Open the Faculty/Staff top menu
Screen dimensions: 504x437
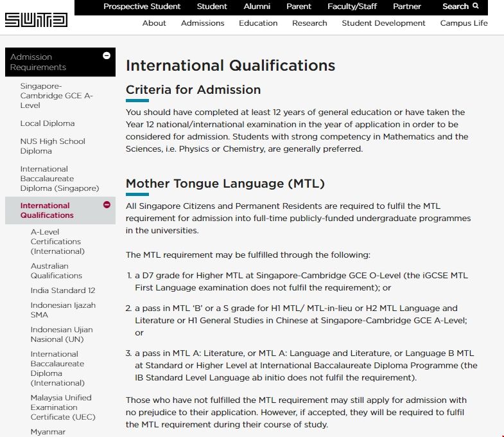point(352,6)
